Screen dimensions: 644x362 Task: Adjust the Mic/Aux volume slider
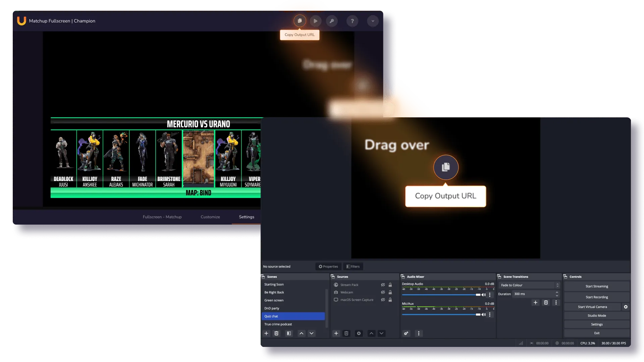pos(441,314)
